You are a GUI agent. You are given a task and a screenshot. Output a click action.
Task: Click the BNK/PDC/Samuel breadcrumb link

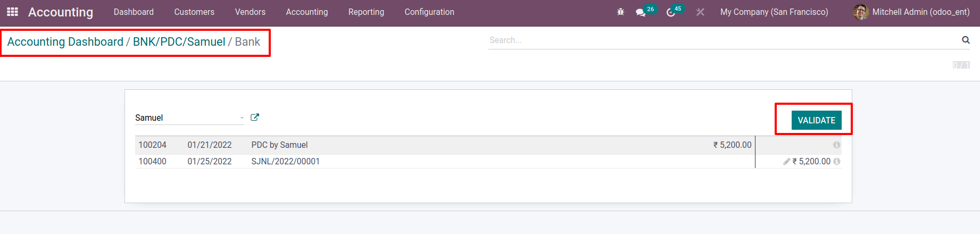point(179,42)
